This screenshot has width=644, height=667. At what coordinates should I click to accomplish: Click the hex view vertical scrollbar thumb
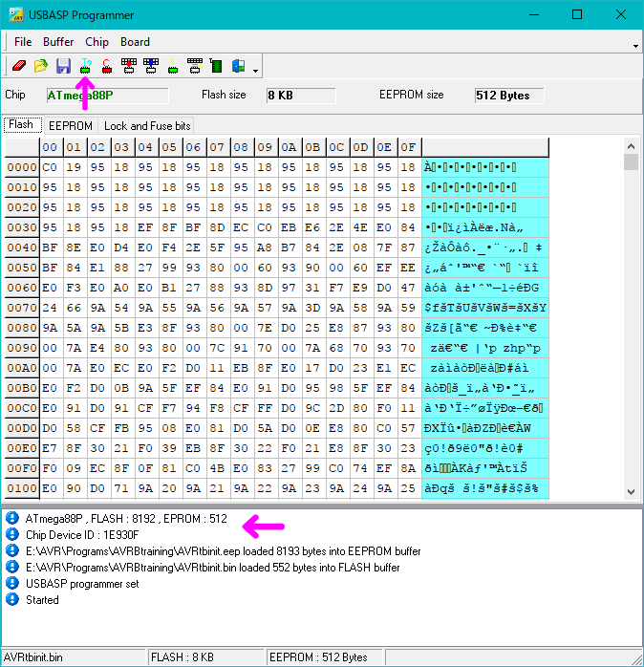coord(631,162)
